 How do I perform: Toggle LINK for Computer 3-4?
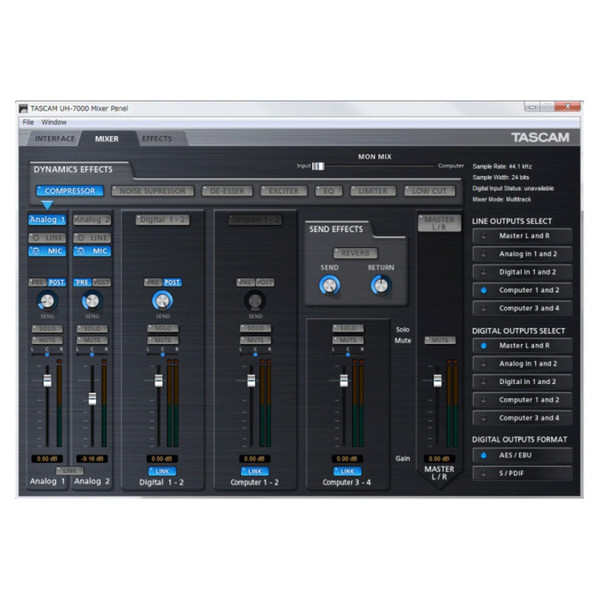(x=347, y=471)
